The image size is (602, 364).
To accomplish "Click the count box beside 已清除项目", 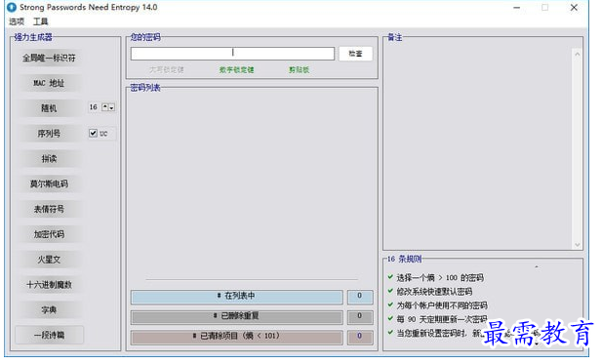I will (360, 337).
